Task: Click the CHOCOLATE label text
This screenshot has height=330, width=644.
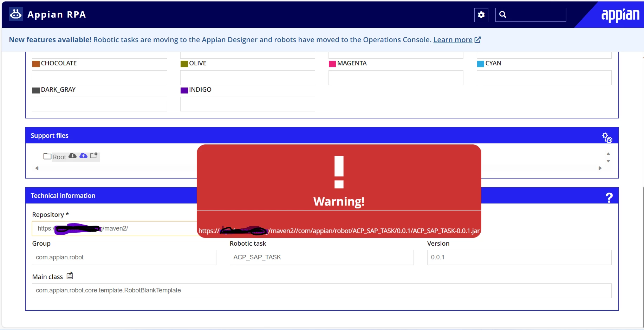Action: point(59,63)
